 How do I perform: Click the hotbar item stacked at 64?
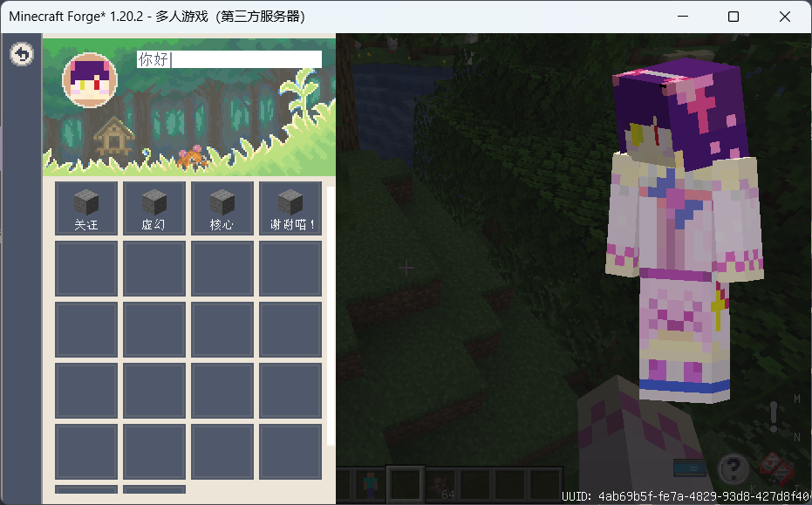pyautogui.click(x=441, y=485)
